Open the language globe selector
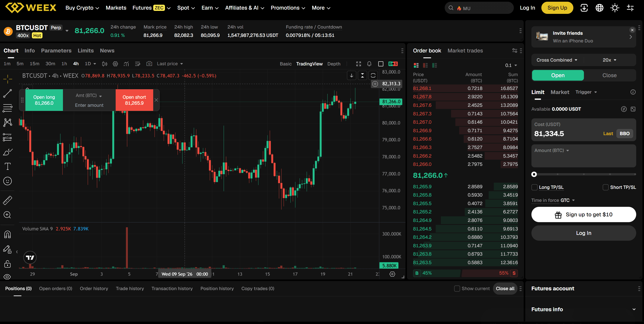The image size is (644, 324). pyautogui.click(x=599, y=8)
